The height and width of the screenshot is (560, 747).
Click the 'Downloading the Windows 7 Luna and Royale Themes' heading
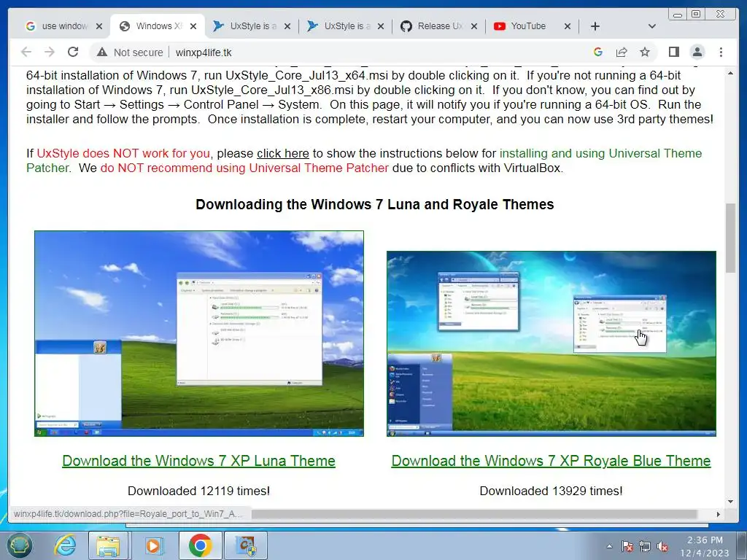(374, 204)
